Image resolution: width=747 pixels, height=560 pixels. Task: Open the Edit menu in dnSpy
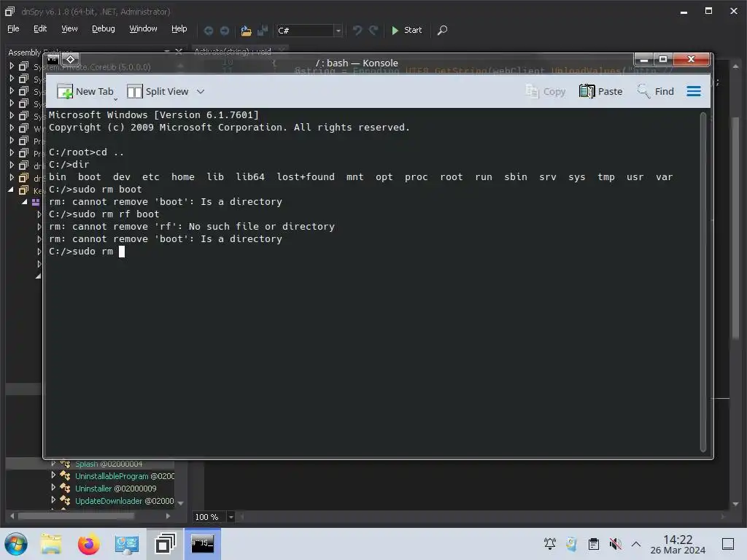pyautogui.click(x=40, y=29)
